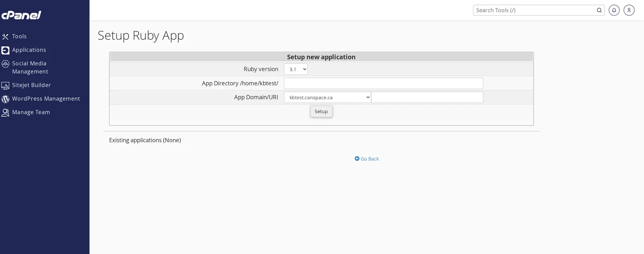The width and height of the screenshot is (644, 254).
Task: Follow the Go Back link
Action: coord(370,159)
